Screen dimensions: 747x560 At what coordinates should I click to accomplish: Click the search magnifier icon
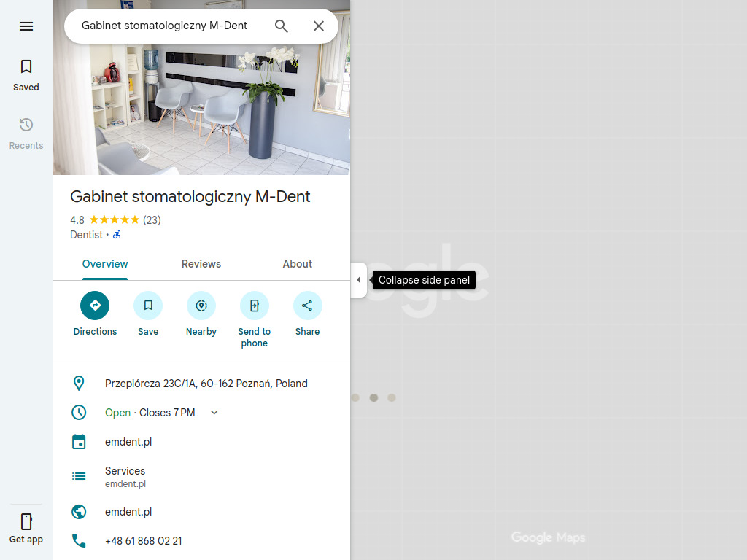[282, 26]
